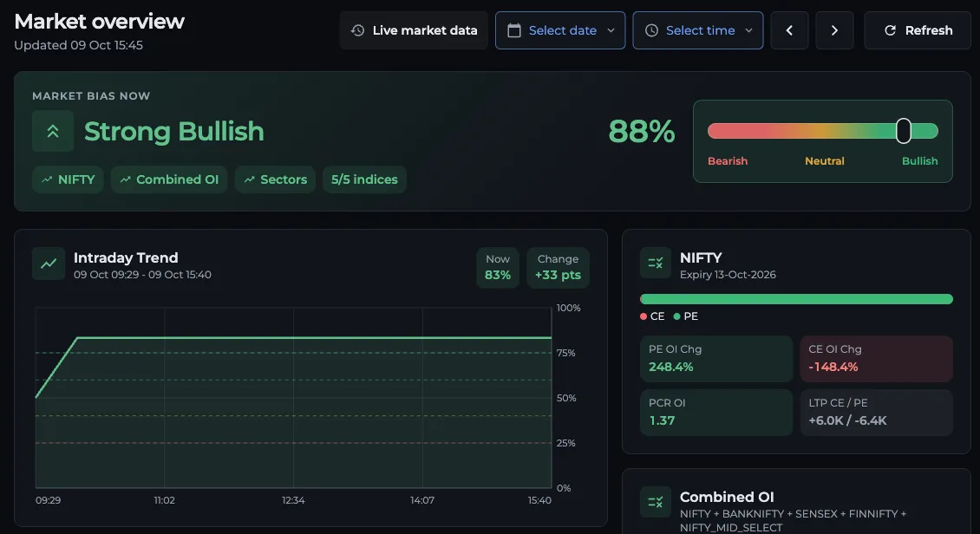Click the 09:29 time axis label
980x534 pixels.
click(x=48, y=500)
